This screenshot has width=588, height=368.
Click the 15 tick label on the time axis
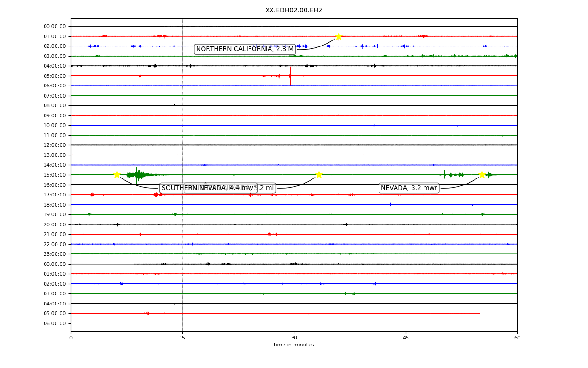(x=182, y=338)
